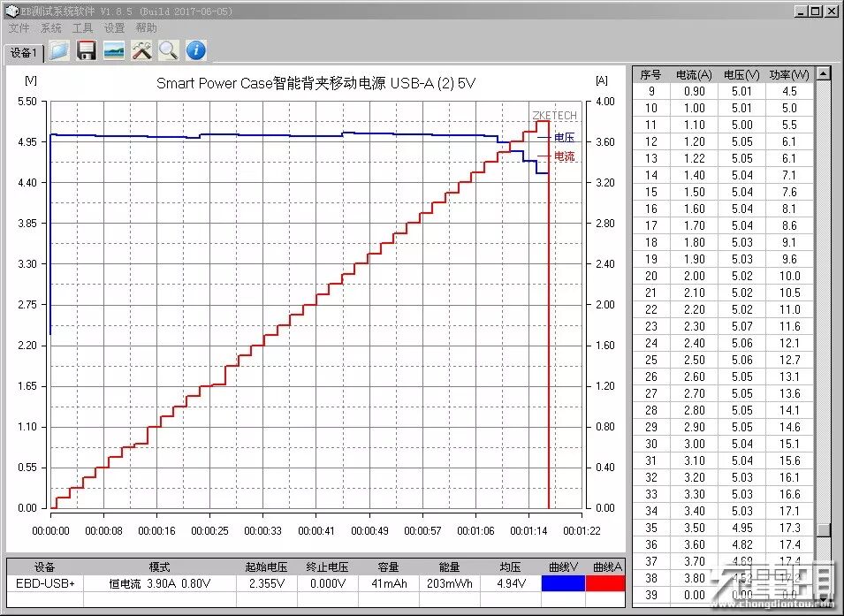Click capacity value 41mAh
The image size is (844, 616).
point(389,583)
